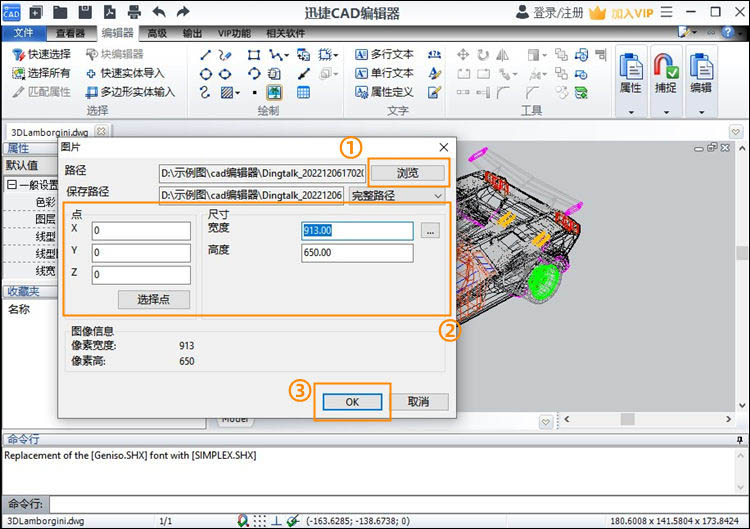Select the Rectangle drawing tool
Screen dimensions: 750x529
click(254, 55)
